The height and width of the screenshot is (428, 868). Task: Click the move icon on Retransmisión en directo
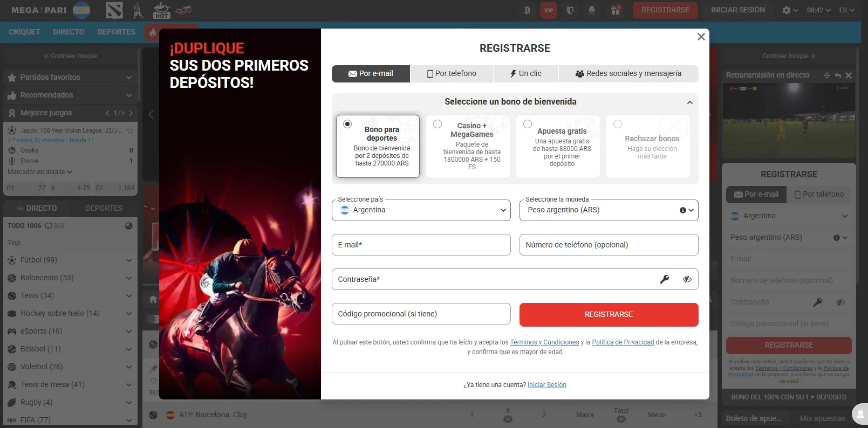click(x=826, y=75)
